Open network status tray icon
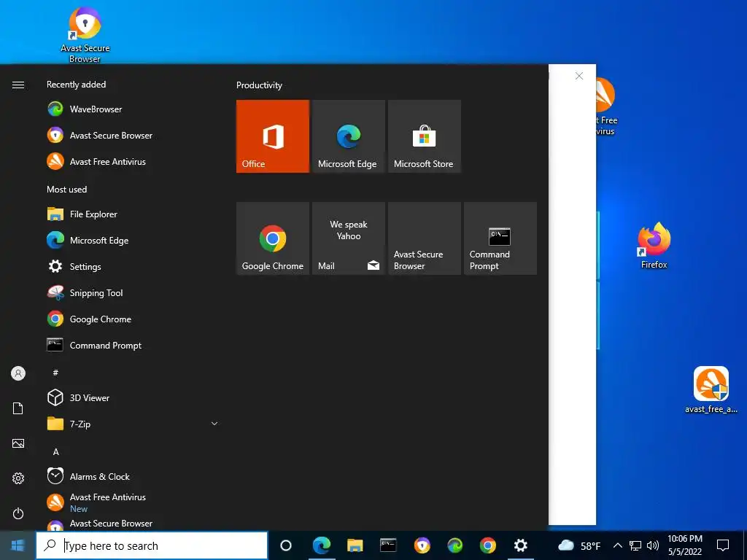747x560 pixels. click(x=635, y=545)
